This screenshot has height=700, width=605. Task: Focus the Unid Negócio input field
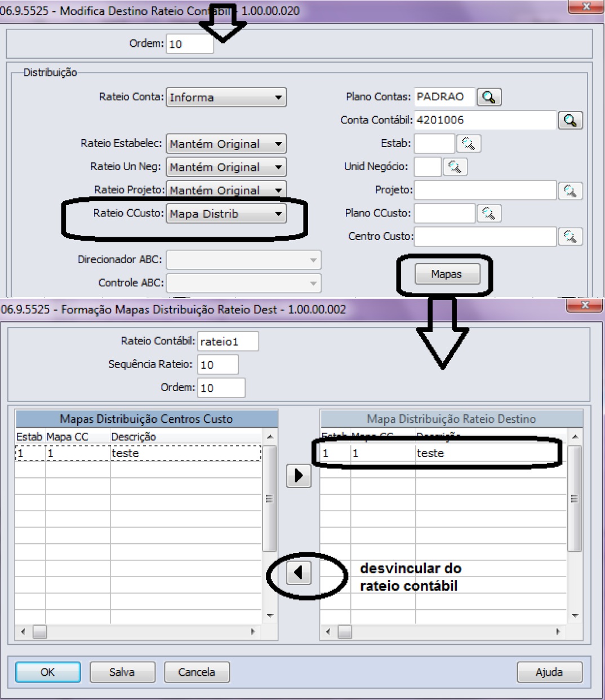coord(428,167)
